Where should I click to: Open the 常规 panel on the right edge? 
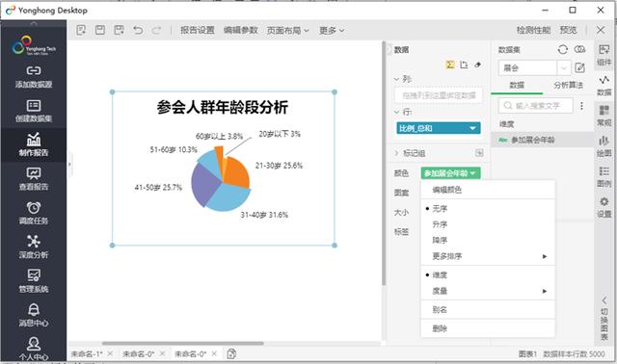604,116
